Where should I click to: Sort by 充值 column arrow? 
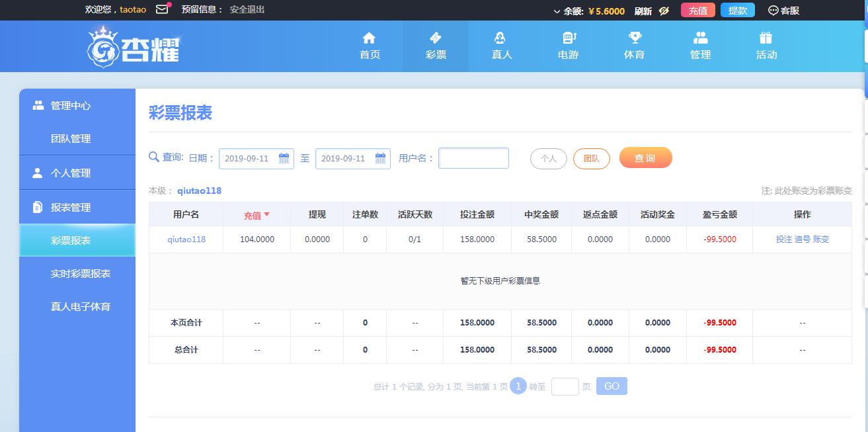267,214
